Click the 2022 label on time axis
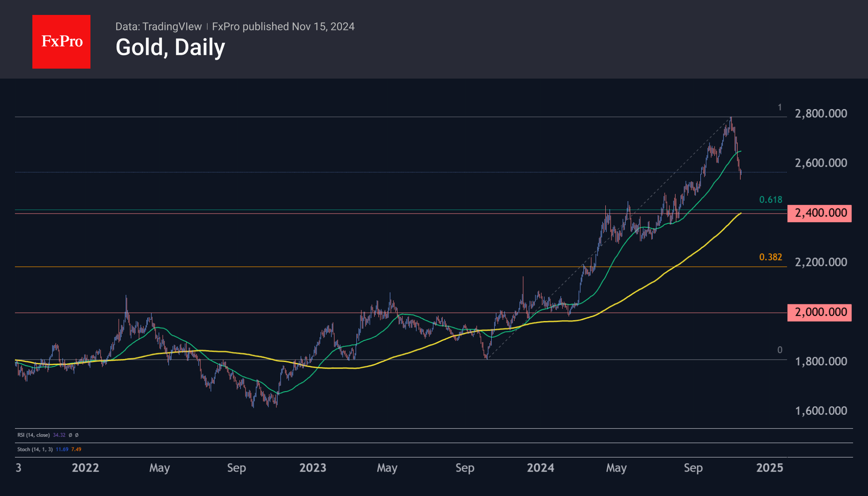Screen dimensions: 868x496 (85, 468)
